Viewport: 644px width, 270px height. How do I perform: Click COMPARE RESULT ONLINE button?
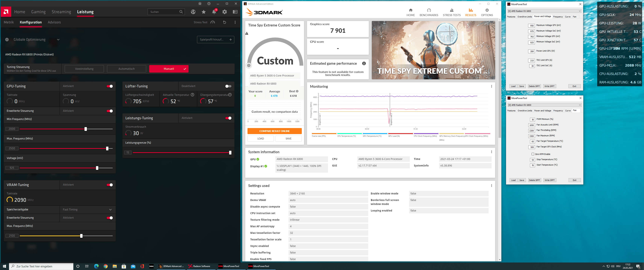pos(274,131)
